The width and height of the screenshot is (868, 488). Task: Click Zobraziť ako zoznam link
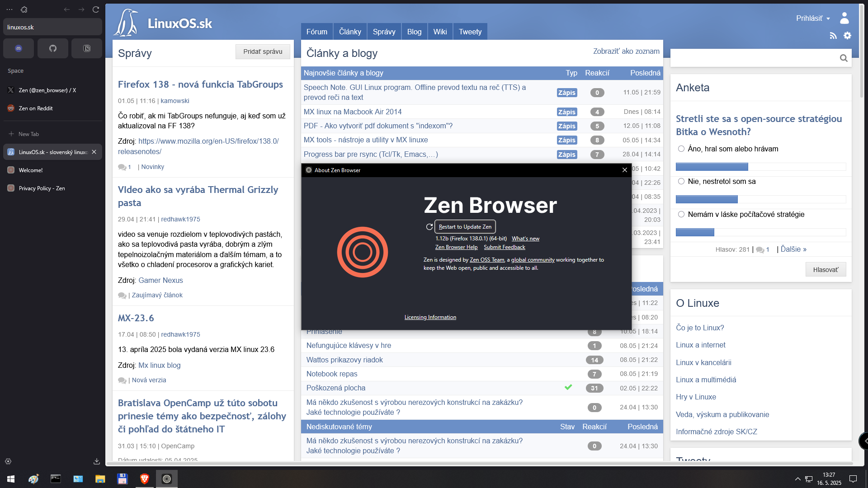[626, 51]
